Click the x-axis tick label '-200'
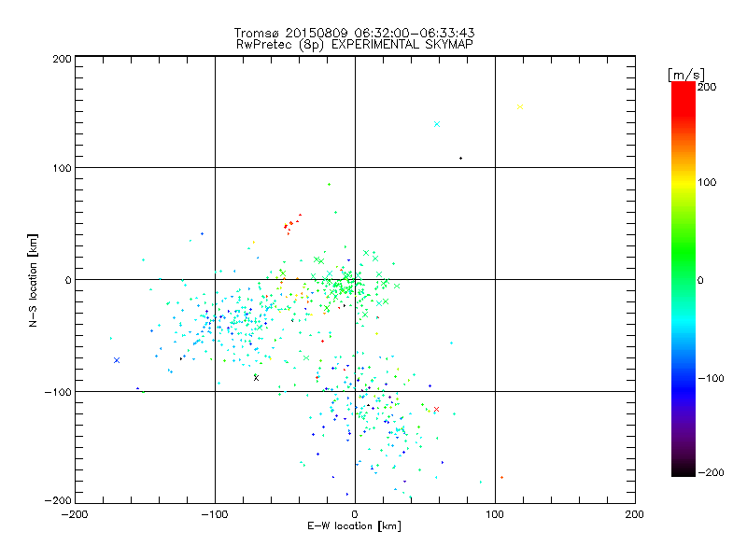 [x=75, y=514]
